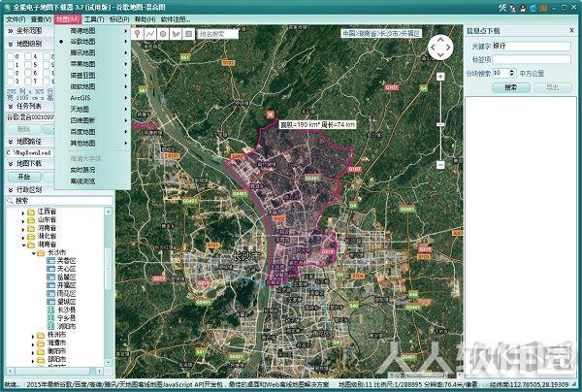Click the region tree horizontal scrollbar
This screenshot has width=582, height=392.
[55, 371]
